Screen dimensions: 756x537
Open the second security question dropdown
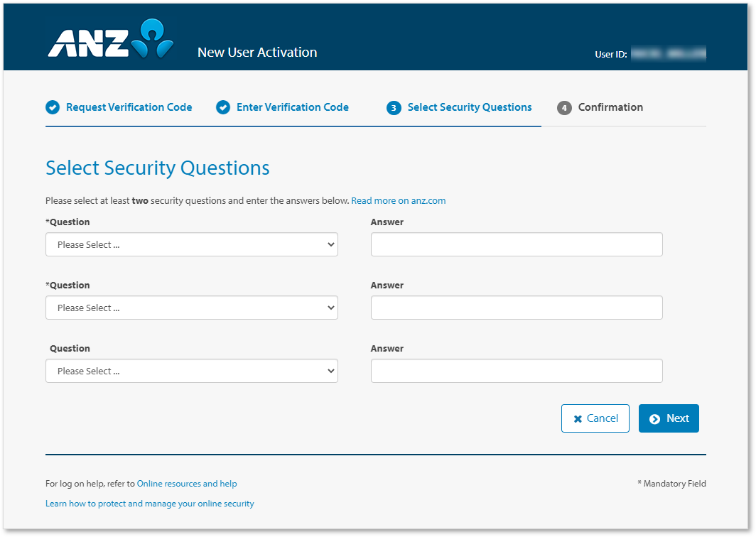pyautogui.click(x=191, y=307)
